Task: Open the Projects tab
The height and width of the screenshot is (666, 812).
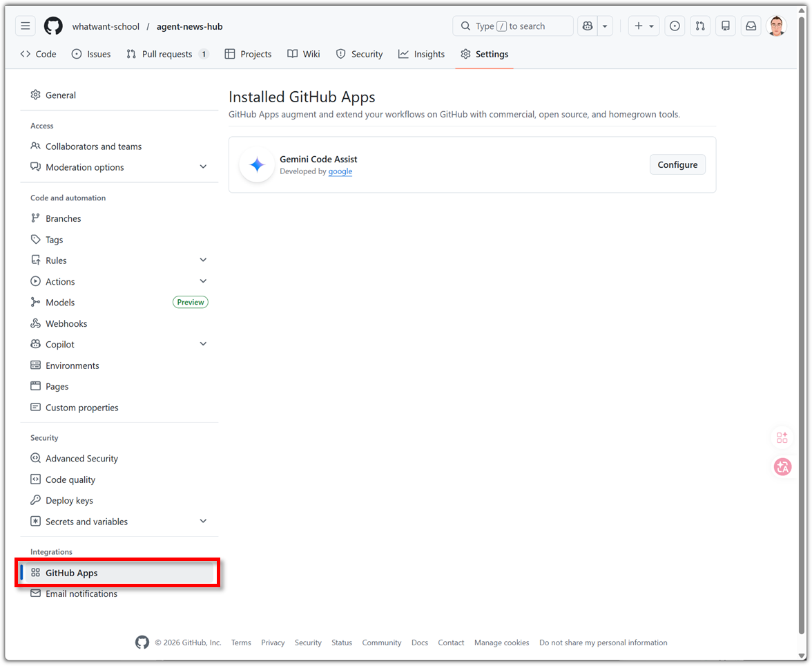Action: (x=248, y=54)
